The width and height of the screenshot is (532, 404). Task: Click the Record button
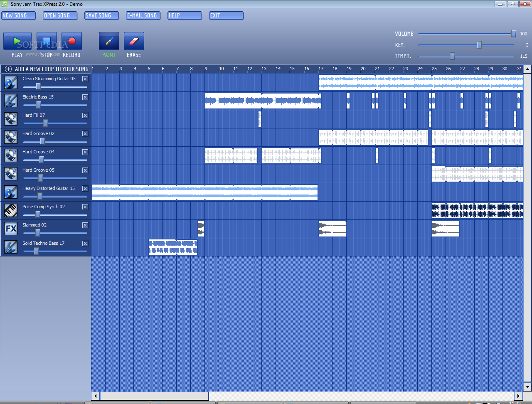[71, 41]
